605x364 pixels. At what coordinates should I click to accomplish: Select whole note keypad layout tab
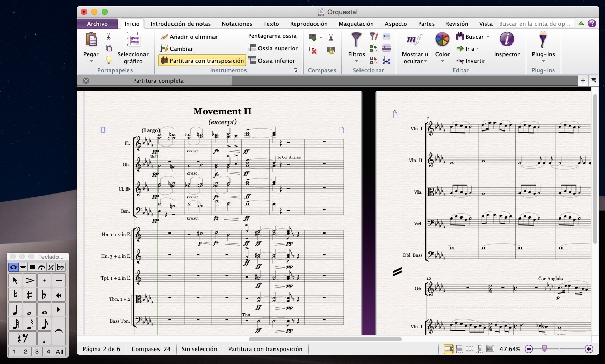pyautogui.click(x=13, y=267)
